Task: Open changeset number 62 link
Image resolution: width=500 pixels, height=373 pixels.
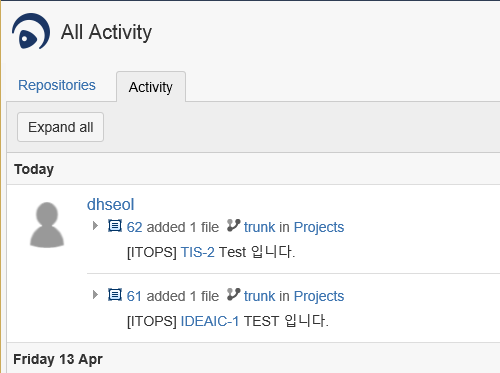Action: [x=134, y=227]
